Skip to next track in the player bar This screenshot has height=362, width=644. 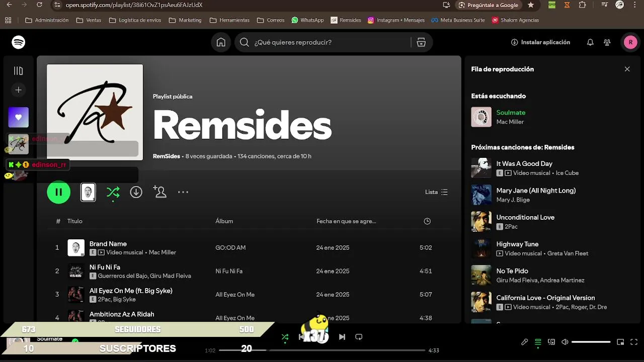(342, 337)
